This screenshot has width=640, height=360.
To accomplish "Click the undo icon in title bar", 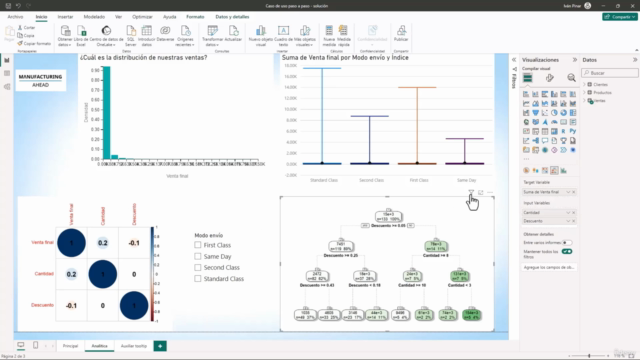I will tap(18, 6).
